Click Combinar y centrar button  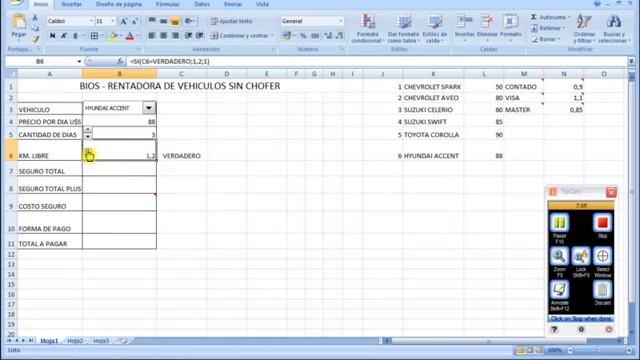tap(241, 36)
